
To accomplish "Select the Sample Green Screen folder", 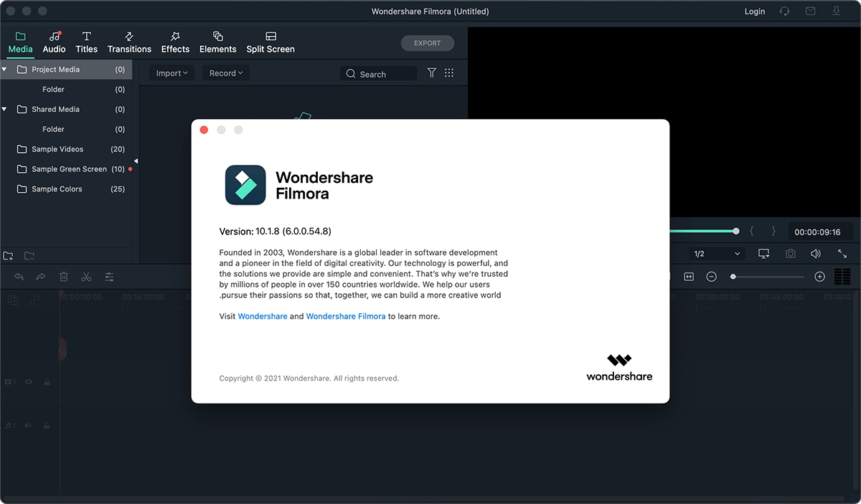I will [66, 169].
